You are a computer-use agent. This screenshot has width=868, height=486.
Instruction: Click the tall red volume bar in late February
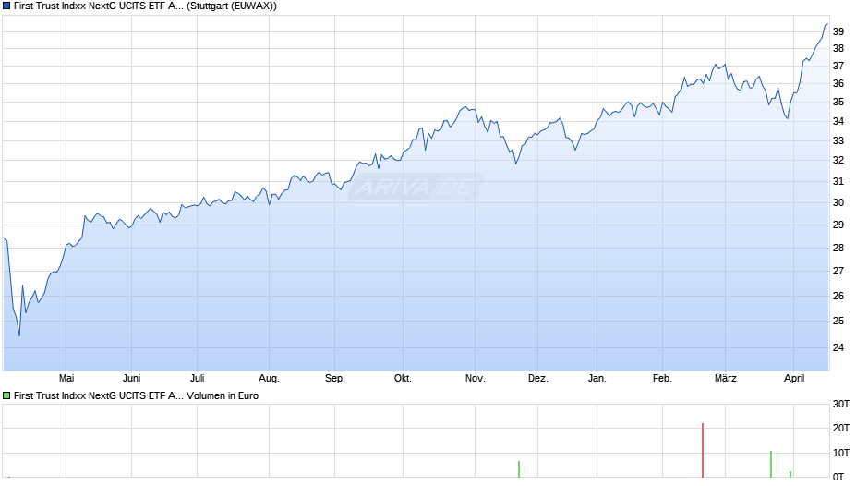pos(703,450)
